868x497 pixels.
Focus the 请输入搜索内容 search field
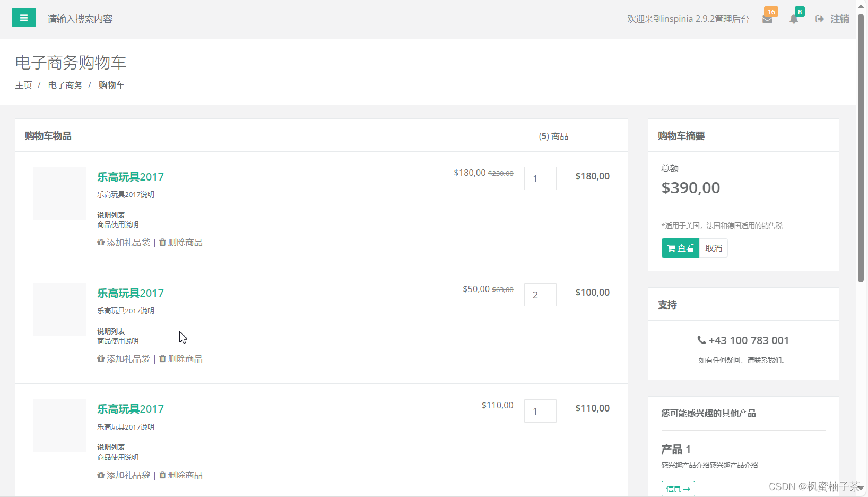(80, 19)
